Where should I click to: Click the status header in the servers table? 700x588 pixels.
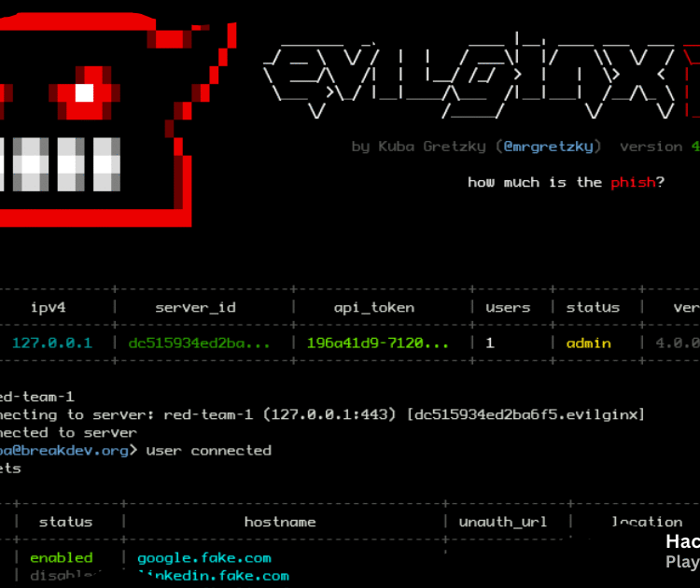click(x=593, y=308)
